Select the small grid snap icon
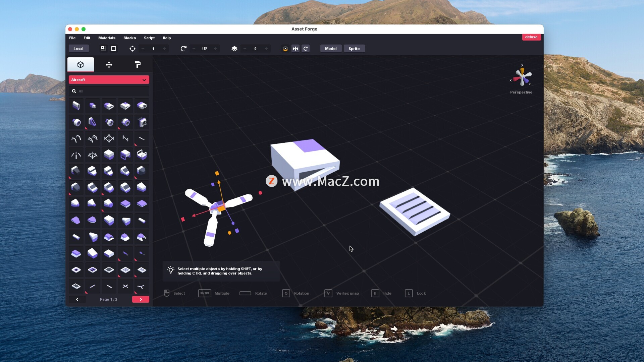This screenshot has width=644, height=362. tap(103, 49)
